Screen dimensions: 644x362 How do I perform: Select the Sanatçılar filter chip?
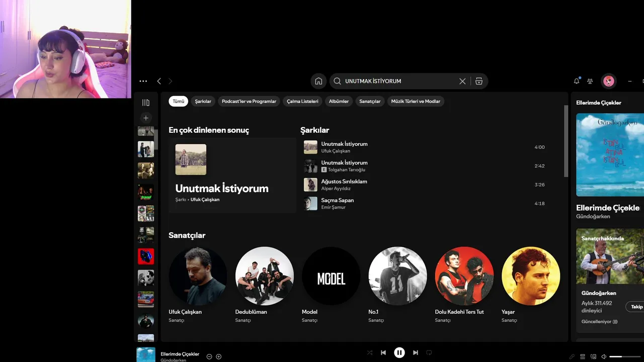pos(370,101)
